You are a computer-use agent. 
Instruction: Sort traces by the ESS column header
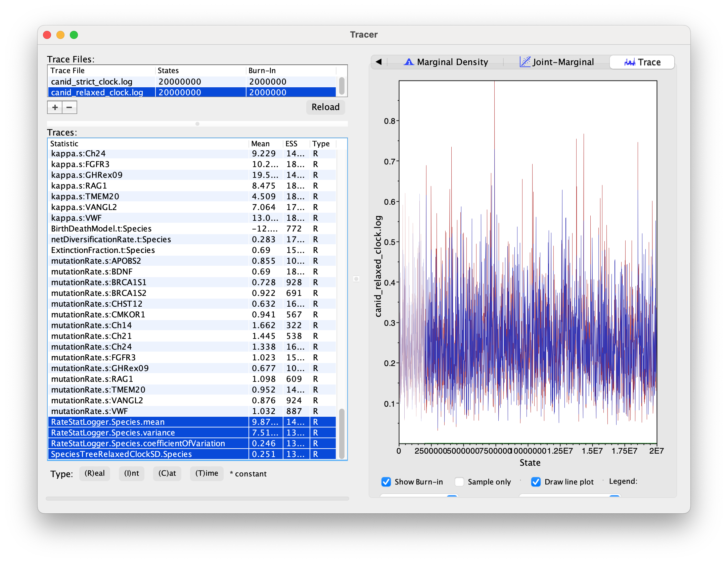tap(291, 144)
